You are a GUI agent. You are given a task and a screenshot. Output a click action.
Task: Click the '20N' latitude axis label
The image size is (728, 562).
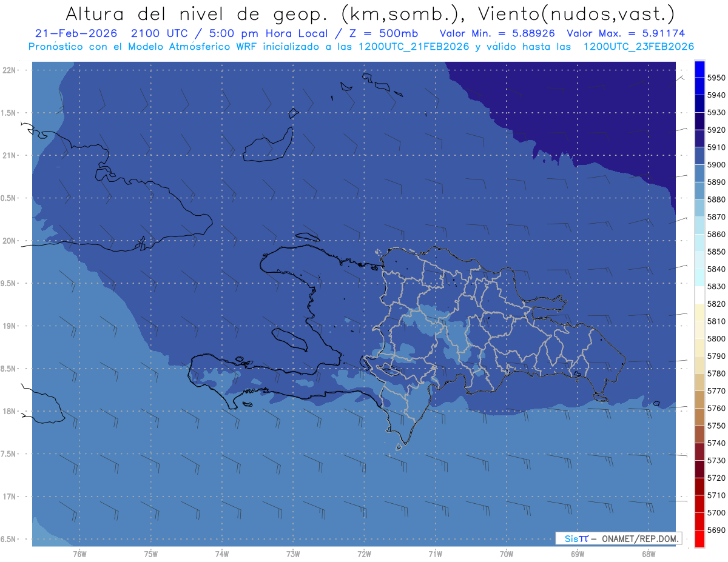coord(10,241)
